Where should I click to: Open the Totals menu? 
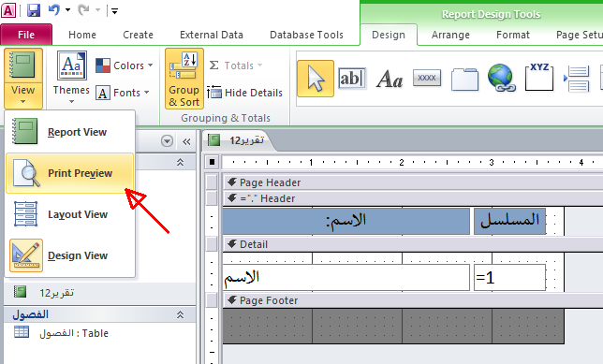point(236,66)
